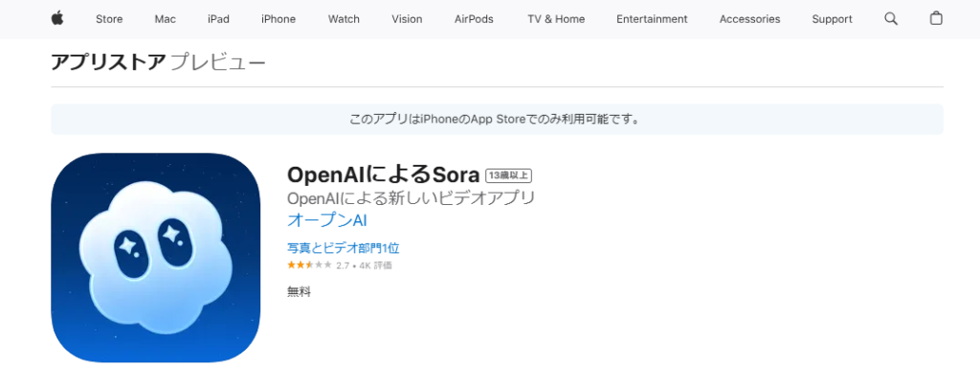Click the 13歳以上 age rating badge
Viewport: 980px width, 389px height.
click(x=508, y=175)
